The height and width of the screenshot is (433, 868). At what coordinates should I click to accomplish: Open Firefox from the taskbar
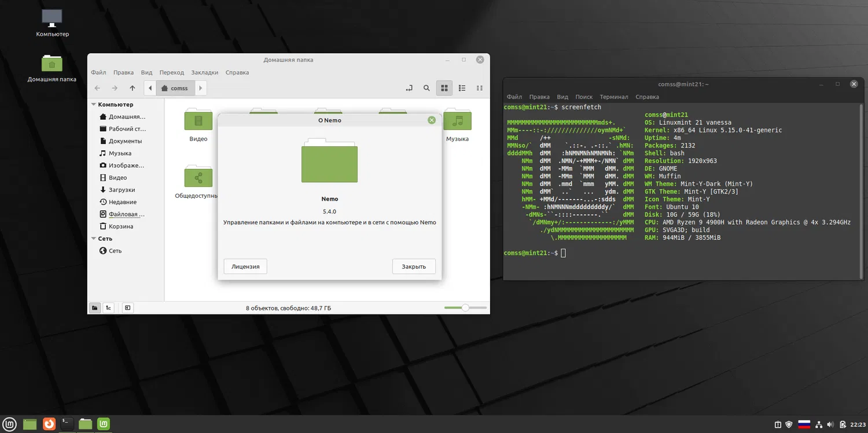[x=49, y=424]
